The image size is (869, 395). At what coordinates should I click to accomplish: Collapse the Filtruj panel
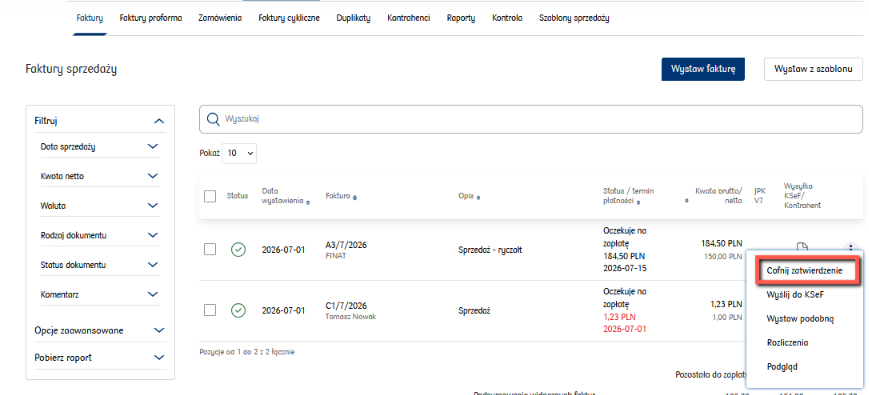coord(159,120)
